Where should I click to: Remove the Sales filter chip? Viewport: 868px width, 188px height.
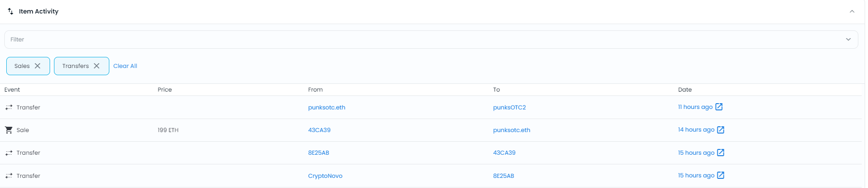38,66
